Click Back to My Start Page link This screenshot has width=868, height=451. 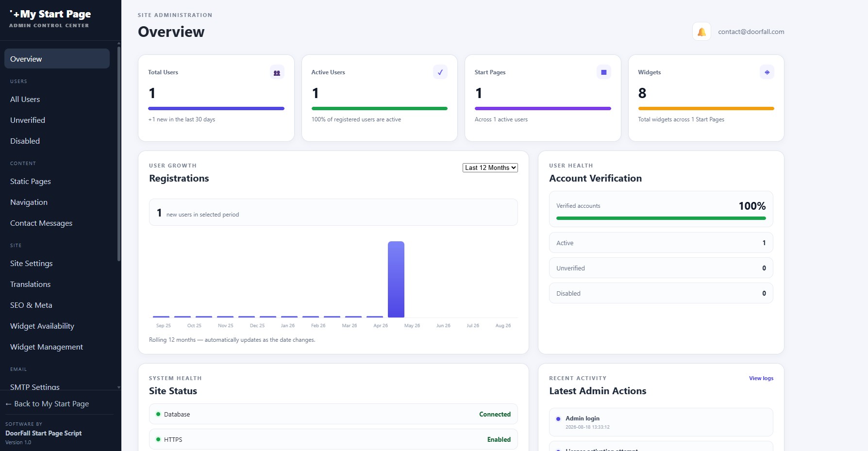click(x=47, y=403)
